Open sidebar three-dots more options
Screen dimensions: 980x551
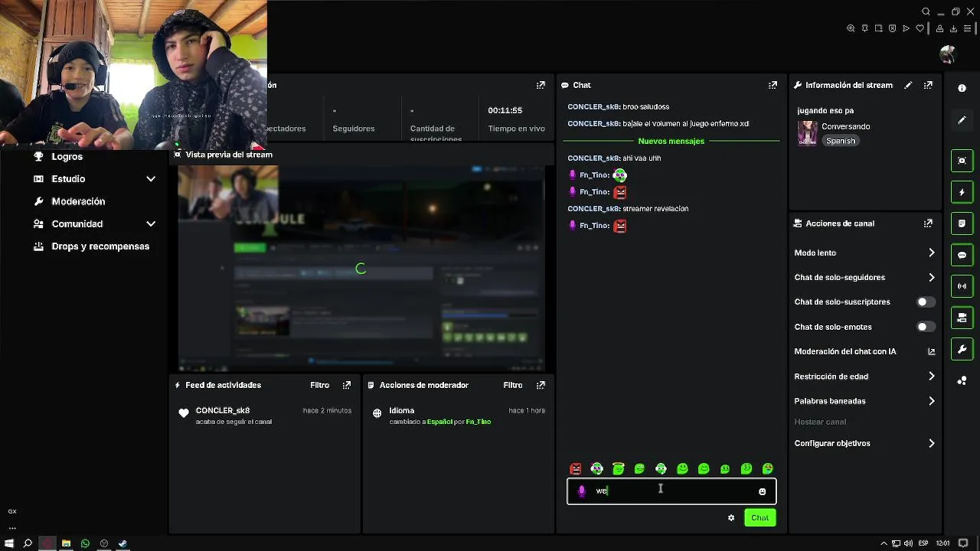pyautogui.click(x=12, y=527)
